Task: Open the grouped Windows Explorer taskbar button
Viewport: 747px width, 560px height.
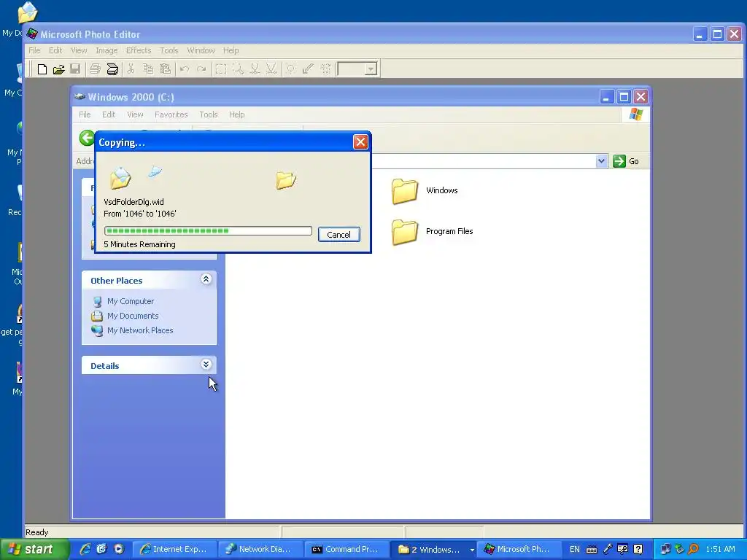Action: click(433, 550)
